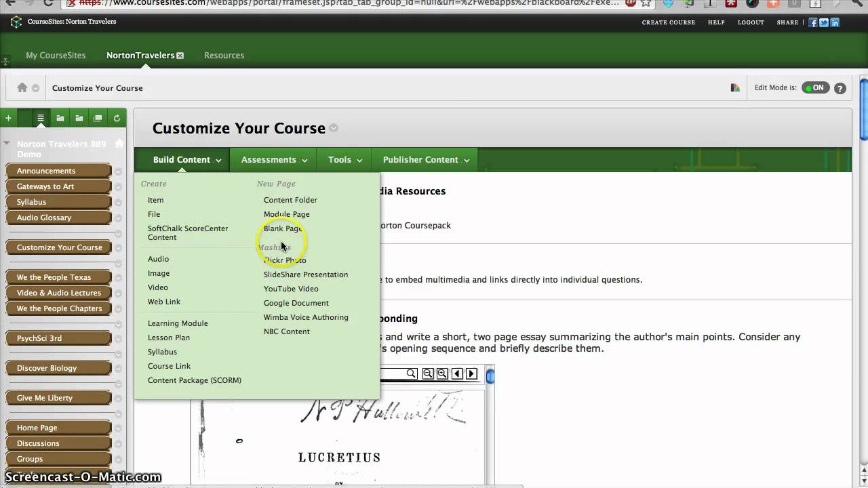Screen dimensions: 868x488
Task: Click the next page arrow in document viewer
Action: click(x=471, y=373)
